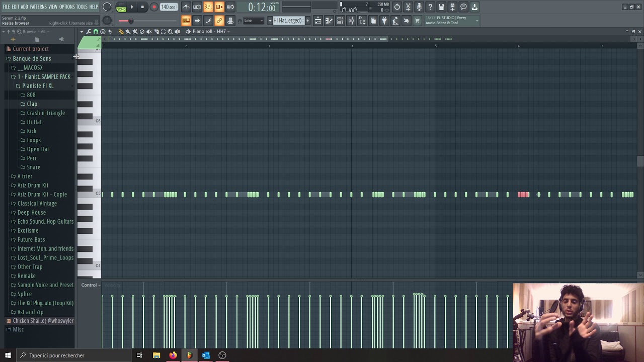Toggle the auto scrolling arrow button
Screen dimensions: 644x362
[197, 21]
